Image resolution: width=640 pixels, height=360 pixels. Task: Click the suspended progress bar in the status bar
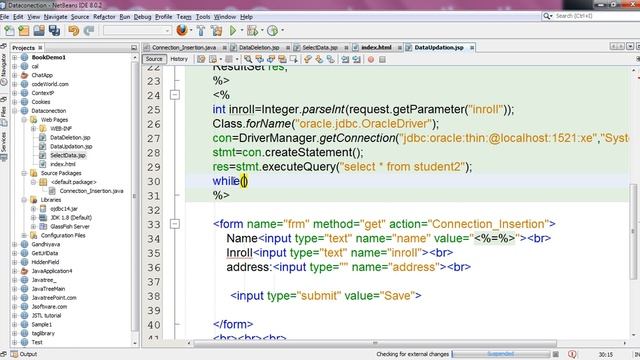click(x=501, y=354)
